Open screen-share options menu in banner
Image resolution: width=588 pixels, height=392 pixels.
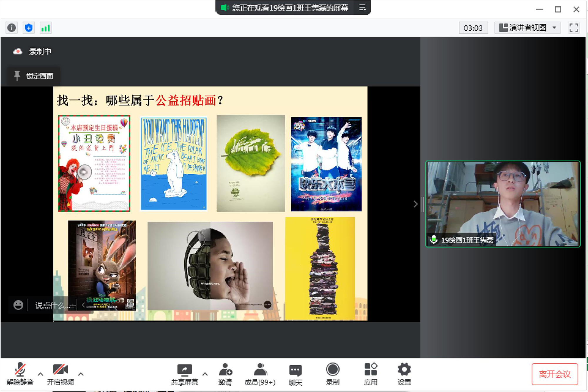coord(363,8)
